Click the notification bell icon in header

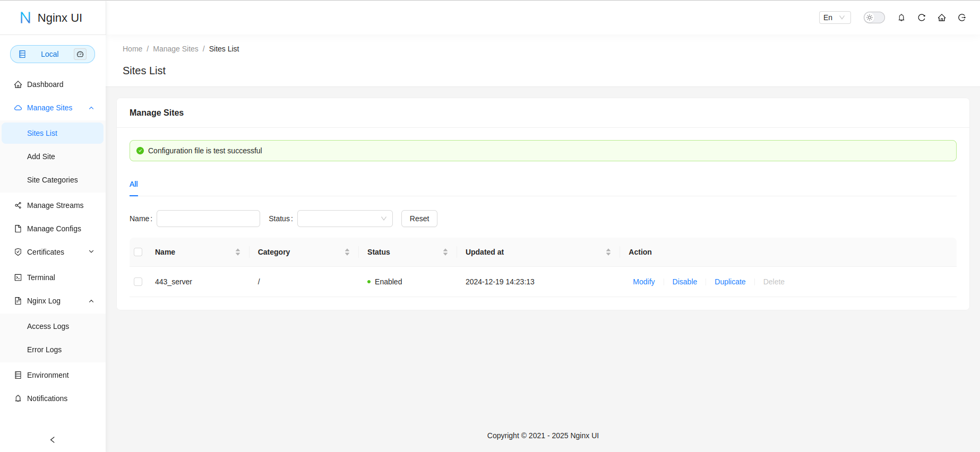[x=901, y=18]
